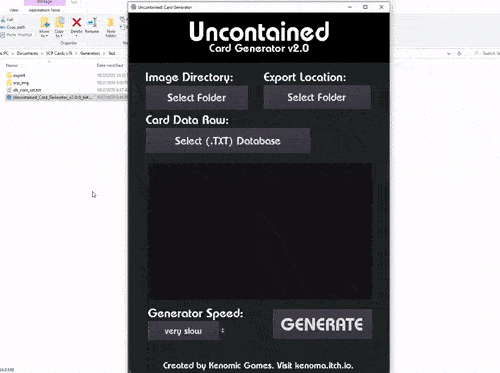Click the large dark preview panel
The width and height of the screenshot is (500, 373).
point(260,231)
